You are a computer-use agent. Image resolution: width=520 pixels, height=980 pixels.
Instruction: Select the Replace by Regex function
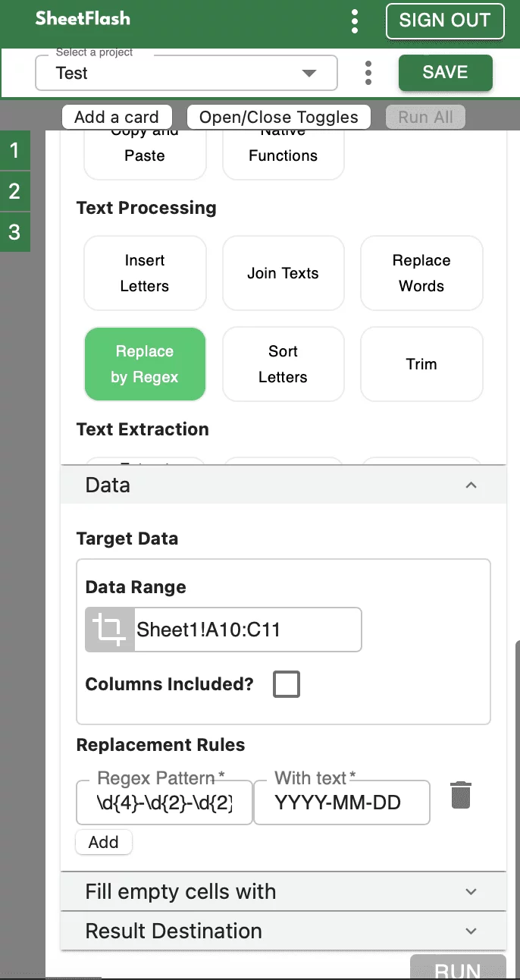pyautogui.click(x=145, y=364)
